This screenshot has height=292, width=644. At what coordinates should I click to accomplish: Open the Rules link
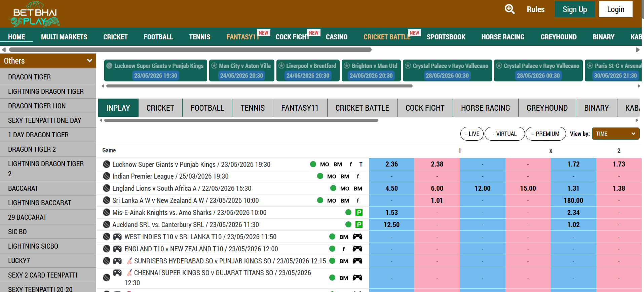pos(535,9)
